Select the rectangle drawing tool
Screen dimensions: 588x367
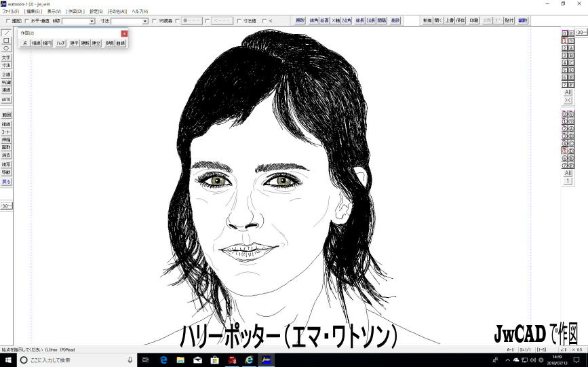(6, 41)
